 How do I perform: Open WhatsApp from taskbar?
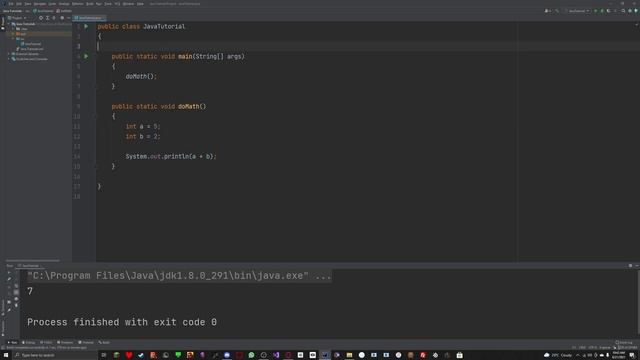click(x=251, y=355)
